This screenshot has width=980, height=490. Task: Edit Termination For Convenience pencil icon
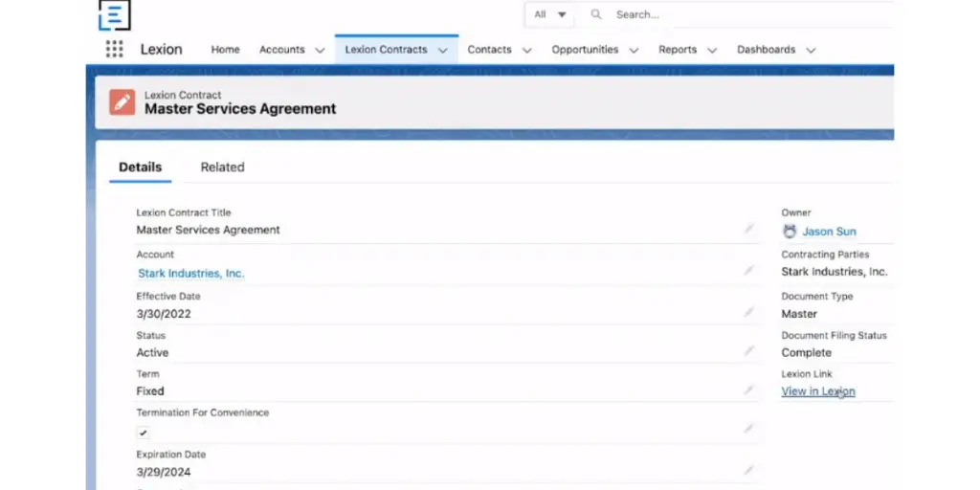pyautogui.click(x=748, y=429)
